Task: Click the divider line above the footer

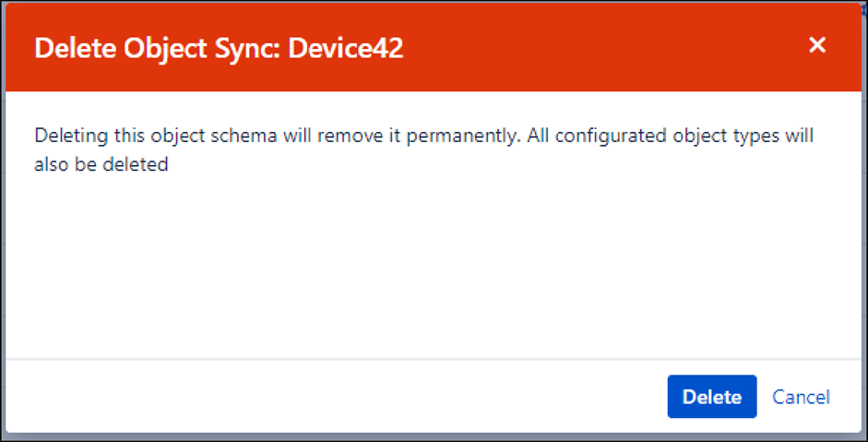Action: (x=434, y=358)
